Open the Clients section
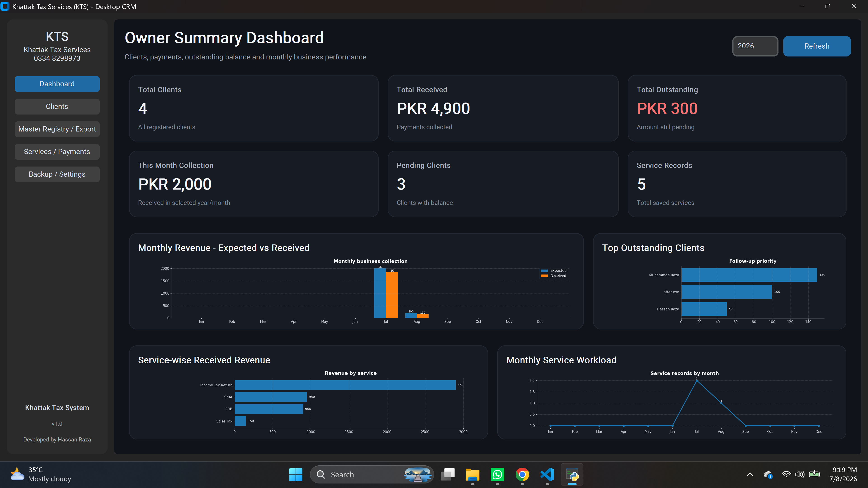The width and height of the screenshot is (868, 488). click(57, 106)
